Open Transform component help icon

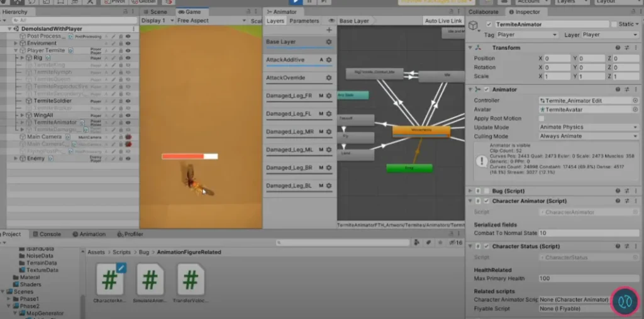pos(618,48)
